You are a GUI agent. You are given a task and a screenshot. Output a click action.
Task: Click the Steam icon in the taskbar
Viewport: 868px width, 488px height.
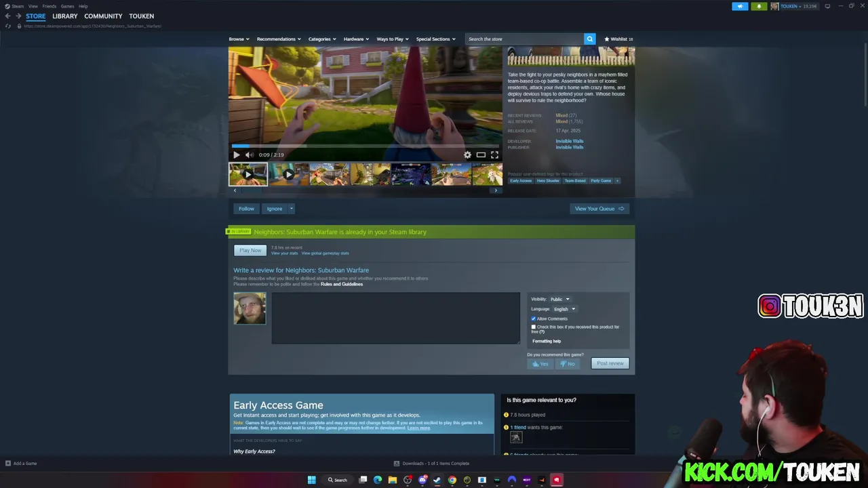pos(437,480)
